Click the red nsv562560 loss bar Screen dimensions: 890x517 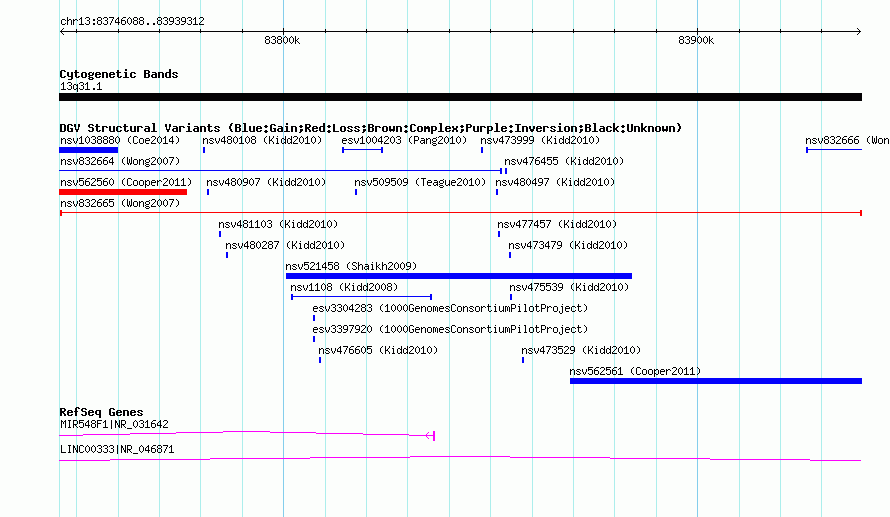pyautogui.click(x=123, y=192)
